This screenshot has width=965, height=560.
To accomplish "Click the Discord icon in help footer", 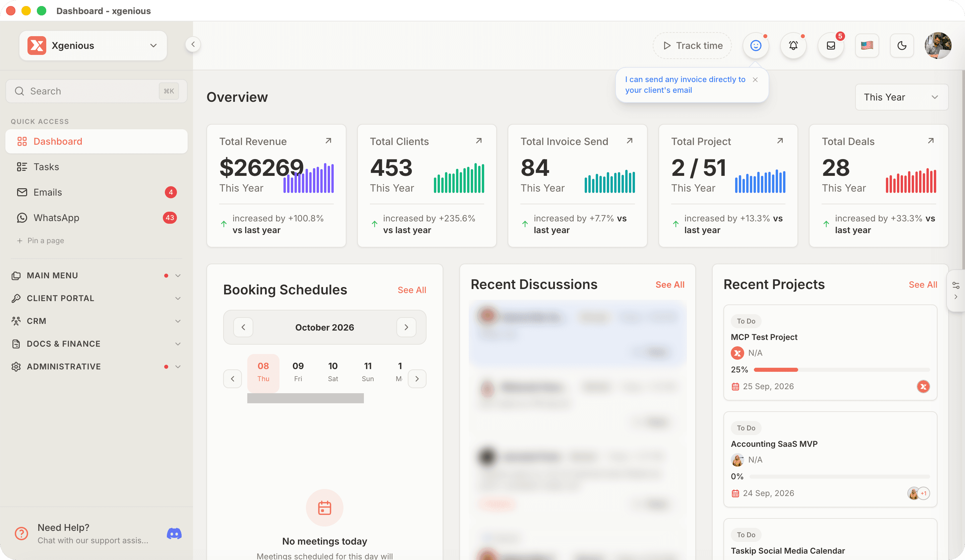I will coord(174,534).
